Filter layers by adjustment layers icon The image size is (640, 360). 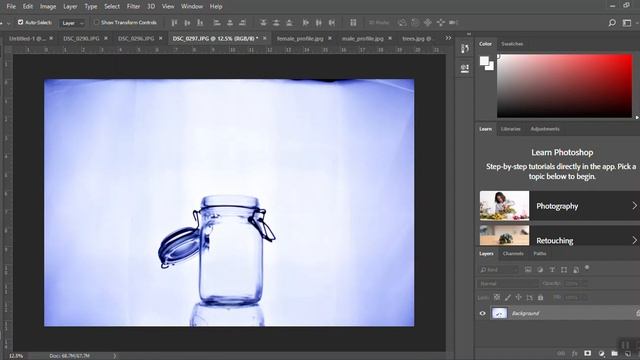click(540, 270)
